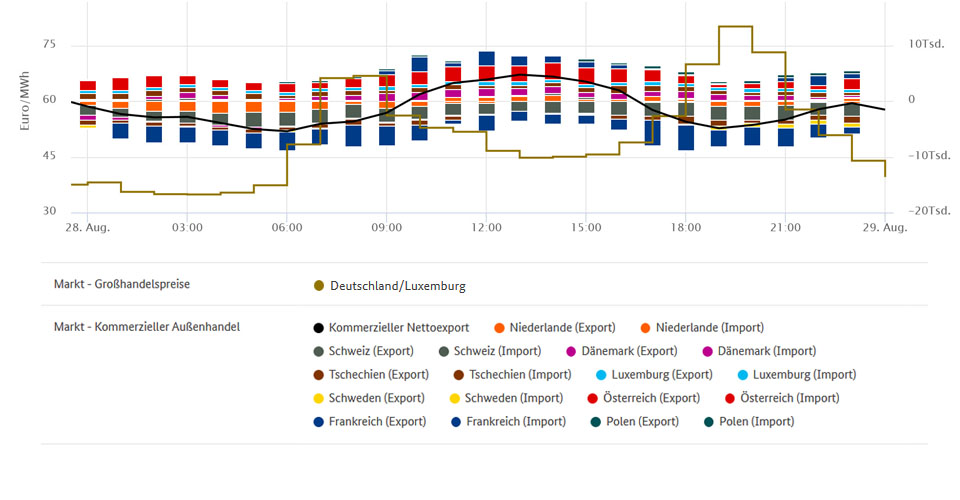Click the 28. Aug. x-axis label

click(x=88, y=228)
